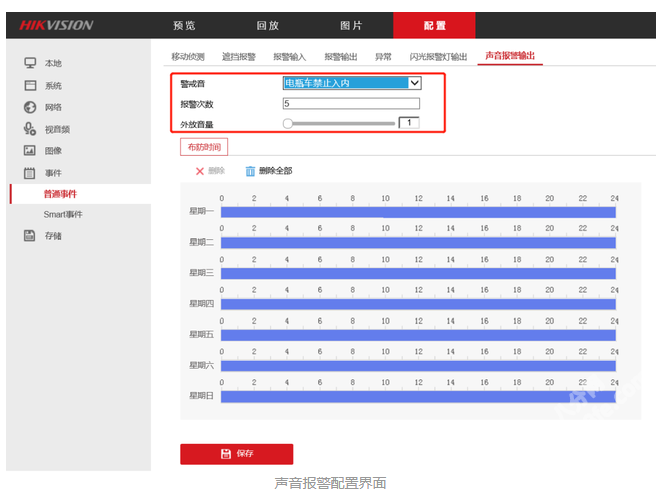Click the 网络 globe icon

pos(30,107)
